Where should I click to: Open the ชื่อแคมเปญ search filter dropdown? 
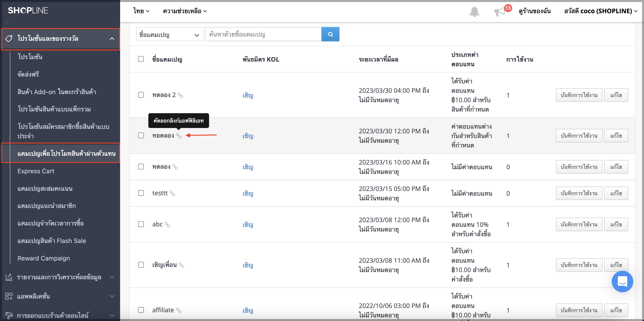[x=169, y=34]
